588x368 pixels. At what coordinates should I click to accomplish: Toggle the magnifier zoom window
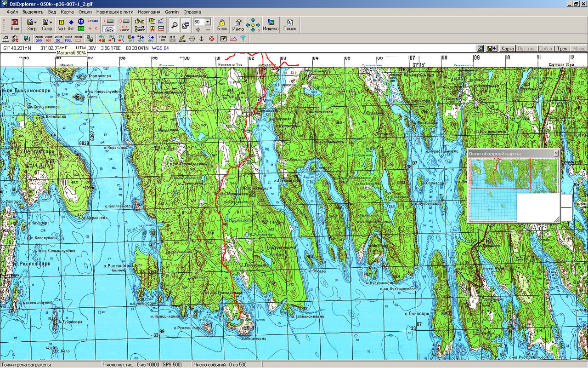coord(175,25)
